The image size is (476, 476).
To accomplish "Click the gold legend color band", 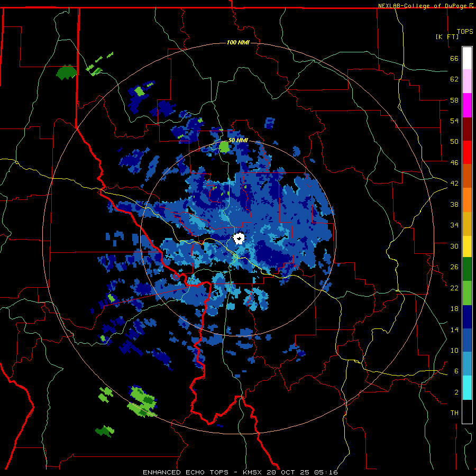I will click(467, 224).
